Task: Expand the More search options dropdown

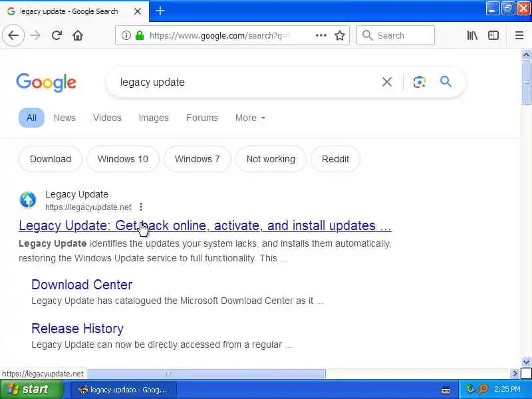Action: (250, 118)
